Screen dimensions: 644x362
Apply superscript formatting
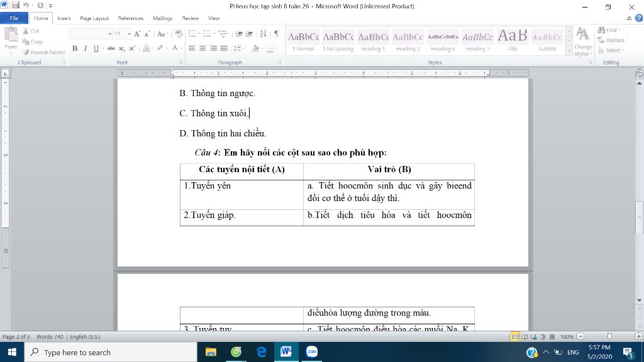click(x=132, y=48)
